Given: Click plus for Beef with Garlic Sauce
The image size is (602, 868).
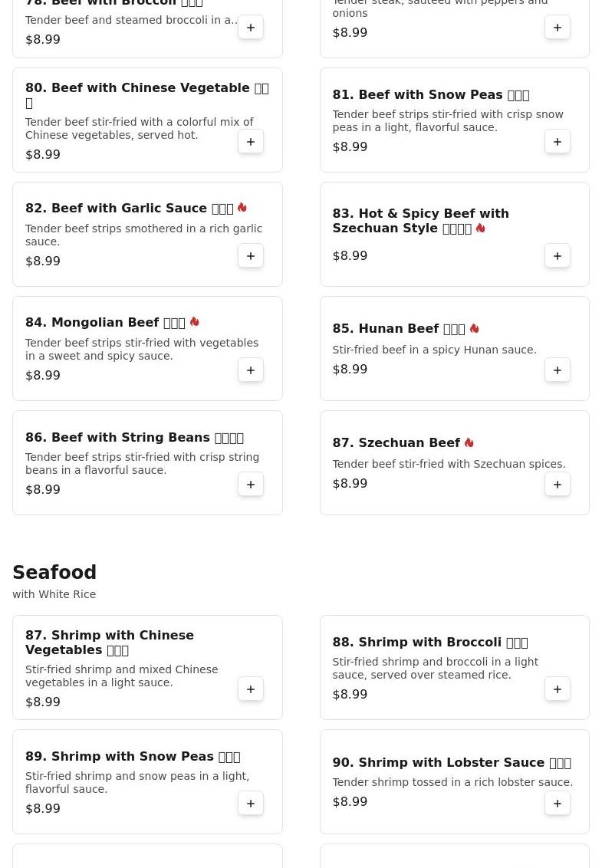Looking at the screenshot, I should pyautogui.click(x=251, y=256).
